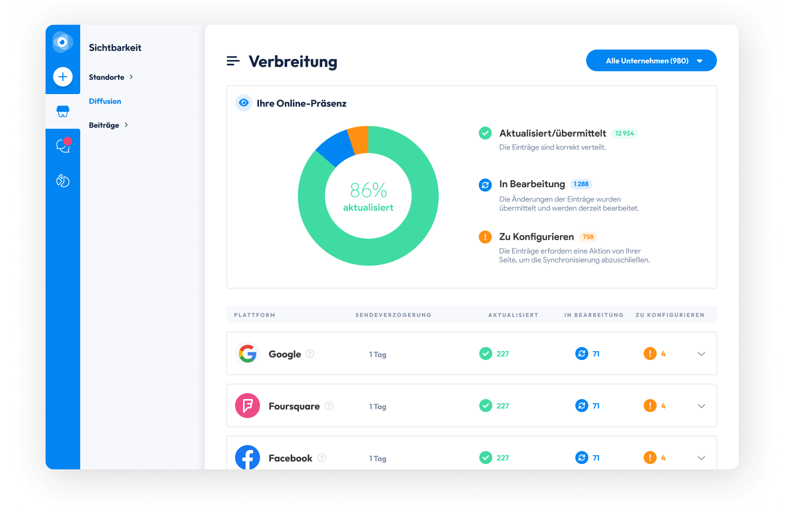Viewport: 812px width, 506px height.
Task: Click the blue sync icon for In Bearbeitung
Action: (x=485, y=185)
